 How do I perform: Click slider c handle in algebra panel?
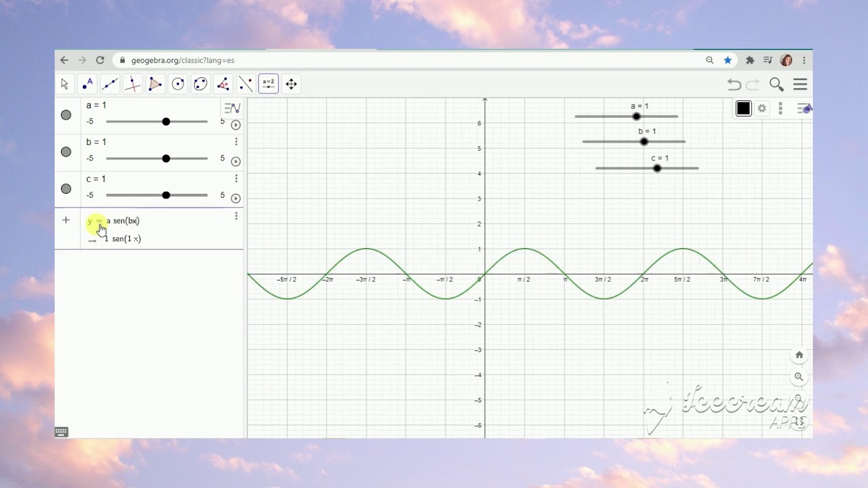click(166, 195)
